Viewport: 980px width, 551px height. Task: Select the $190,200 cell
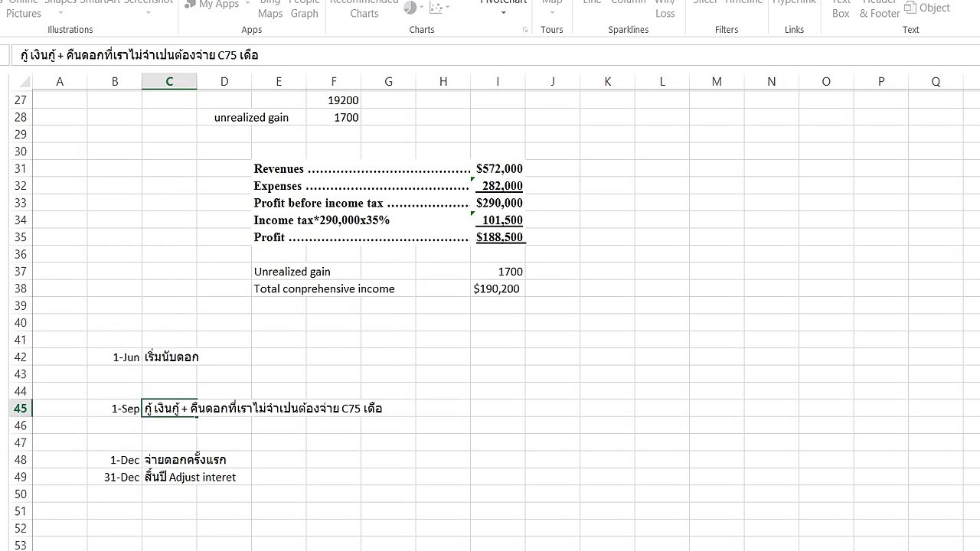click(x=498, y=289)
